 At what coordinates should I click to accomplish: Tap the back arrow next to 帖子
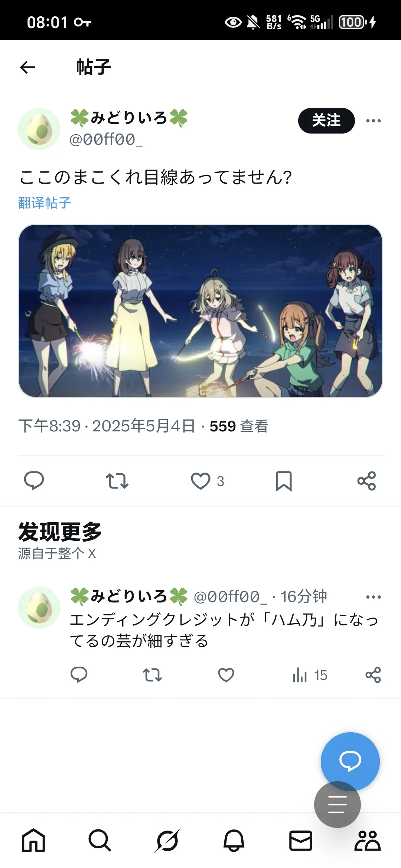point(27,67)
